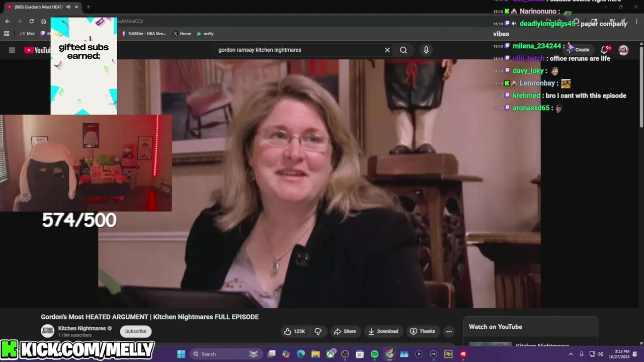Viewport: 644px width, 362px height.
Task: Open the melly bookmark
Action: tap(205, 34)
